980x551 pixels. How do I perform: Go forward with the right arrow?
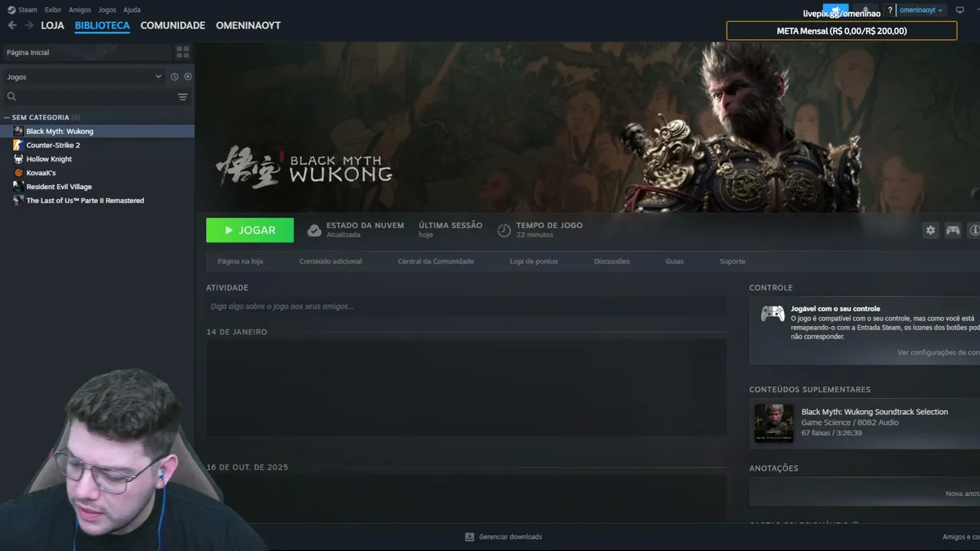point(29,25)
